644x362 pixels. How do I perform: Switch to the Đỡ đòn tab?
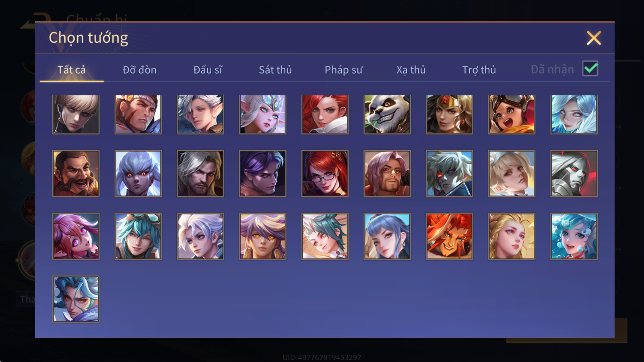click(x=139, y=70)
